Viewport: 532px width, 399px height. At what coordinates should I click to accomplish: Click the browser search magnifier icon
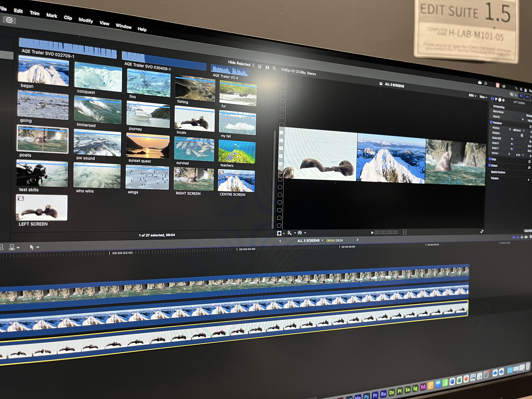coord(274,68)
